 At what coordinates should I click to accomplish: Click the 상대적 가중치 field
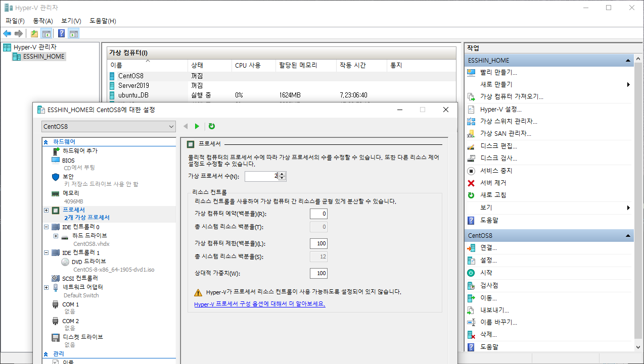click(x=318, y=273)
